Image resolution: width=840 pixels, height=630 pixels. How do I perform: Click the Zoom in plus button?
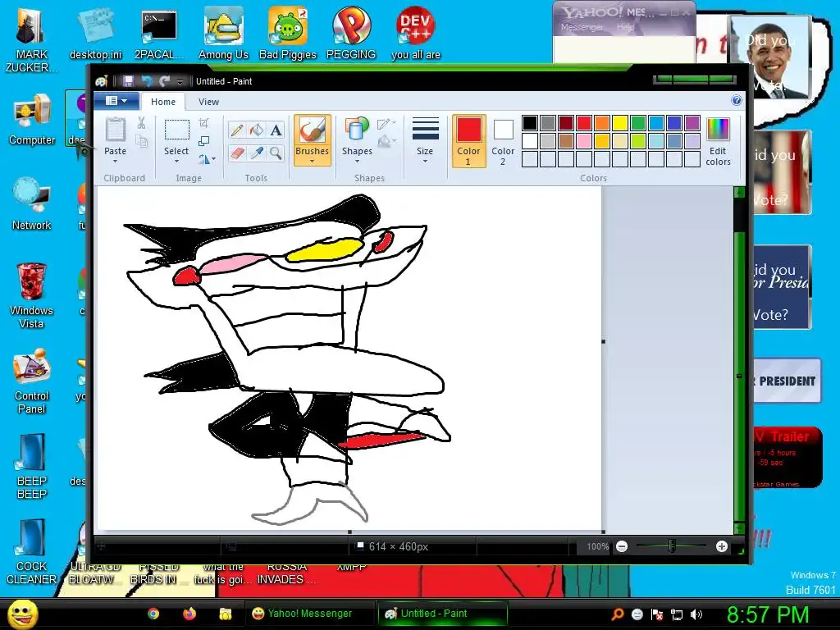pos(722,546)
